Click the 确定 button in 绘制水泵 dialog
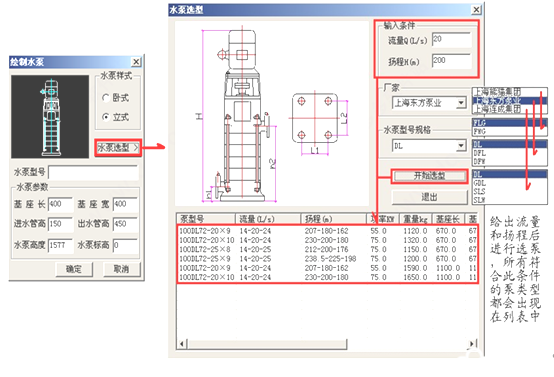Viewport: 554px width, 377px height. click(x=74, y=269)
